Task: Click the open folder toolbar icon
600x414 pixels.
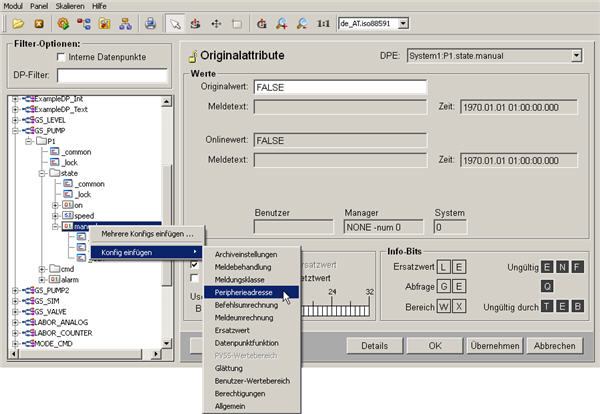Action: [17, 21]
